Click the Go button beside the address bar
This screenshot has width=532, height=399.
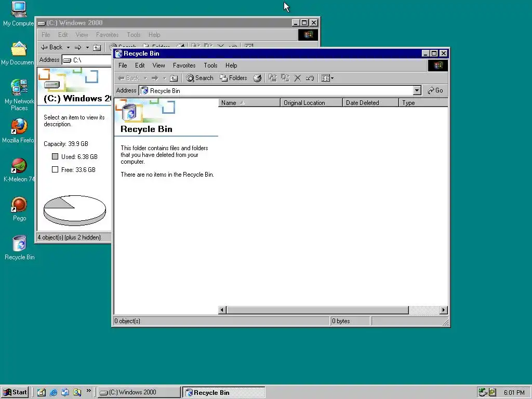pos(435,90)
